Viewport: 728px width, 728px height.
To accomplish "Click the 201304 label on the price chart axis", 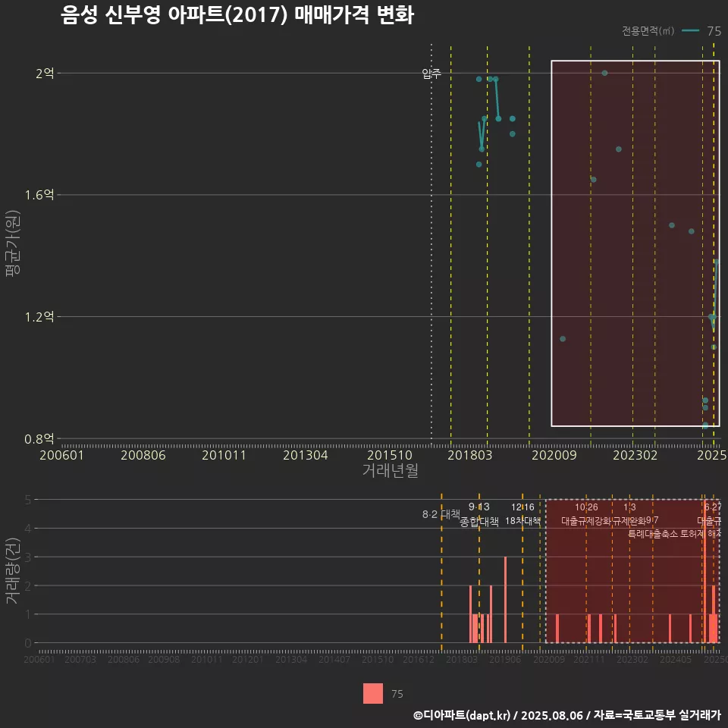I will tap(306, 455).
